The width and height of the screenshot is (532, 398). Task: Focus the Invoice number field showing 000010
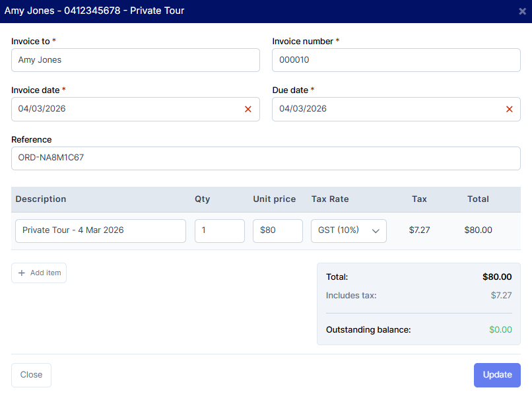396,60
